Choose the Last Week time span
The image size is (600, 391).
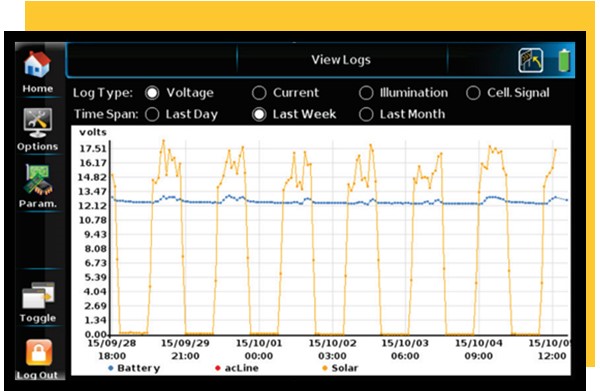click(x=259, y=114)
